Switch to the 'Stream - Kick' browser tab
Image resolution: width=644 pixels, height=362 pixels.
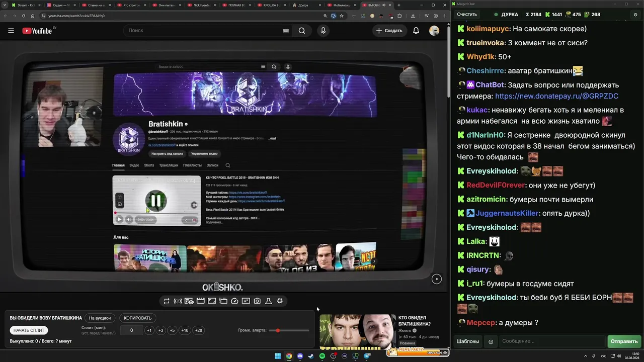tap(26, 5)
